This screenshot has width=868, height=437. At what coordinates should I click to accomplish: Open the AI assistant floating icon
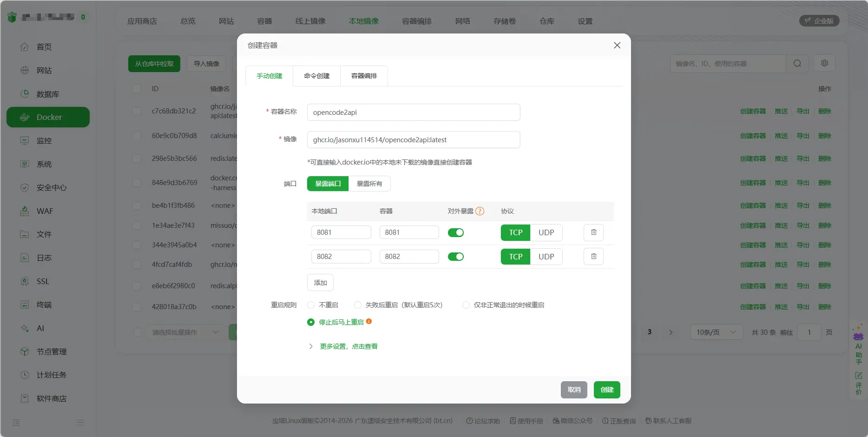pyautogui.click(x=858, y=333)
